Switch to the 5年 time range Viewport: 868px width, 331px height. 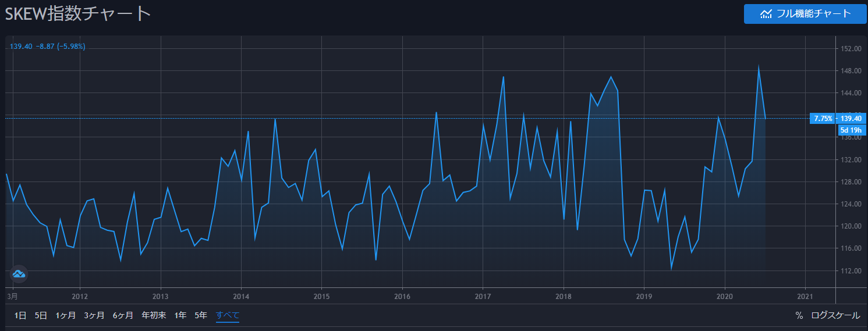click(x=201, y=315)
